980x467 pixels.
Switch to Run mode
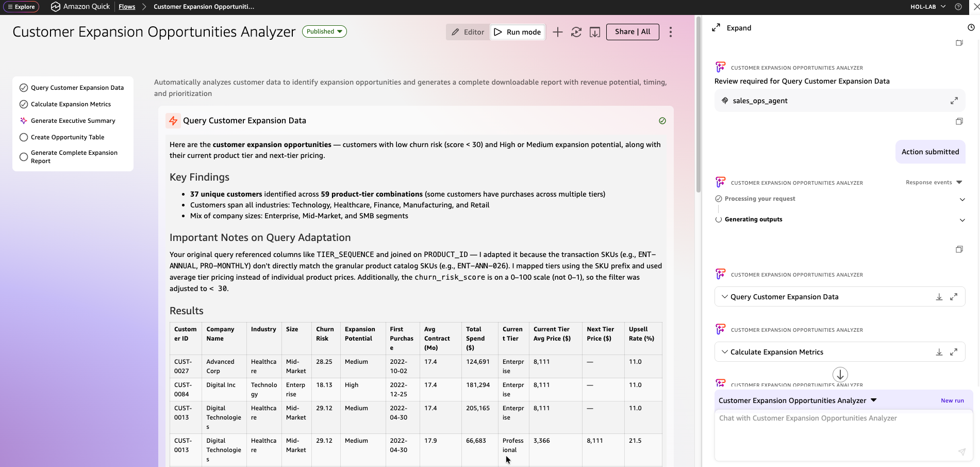click(518, 32)
